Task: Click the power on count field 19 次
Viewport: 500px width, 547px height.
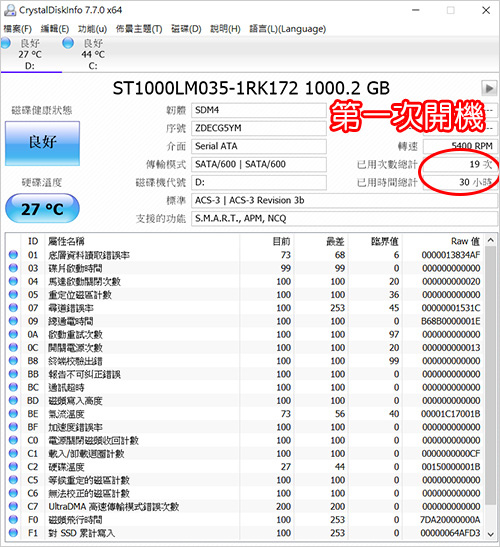Action: (x=460, y=164)
